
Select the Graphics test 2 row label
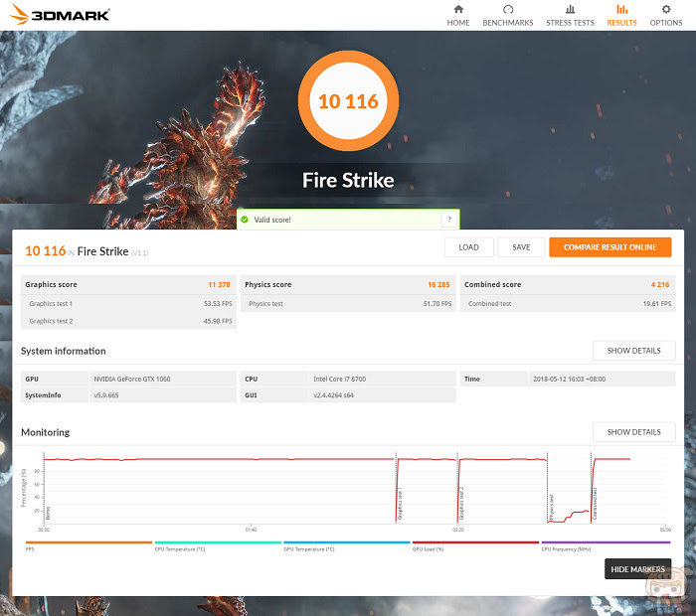pos(51,321)
